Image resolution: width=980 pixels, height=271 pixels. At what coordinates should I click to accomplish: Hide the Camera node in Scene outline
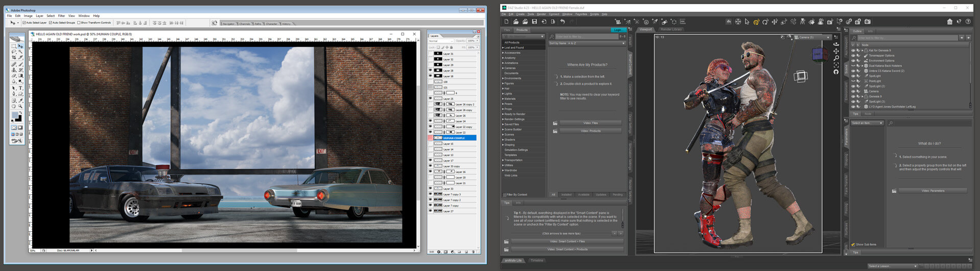853,91
